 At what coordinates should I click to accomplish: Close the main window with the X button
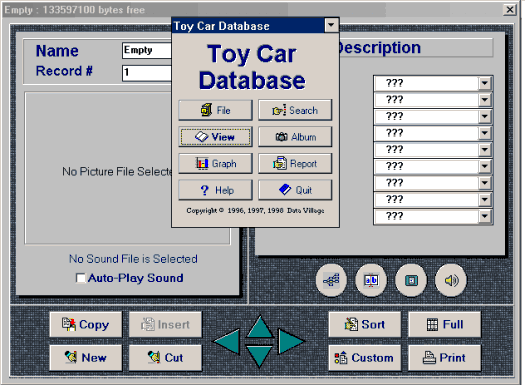(x=510, y=10)
